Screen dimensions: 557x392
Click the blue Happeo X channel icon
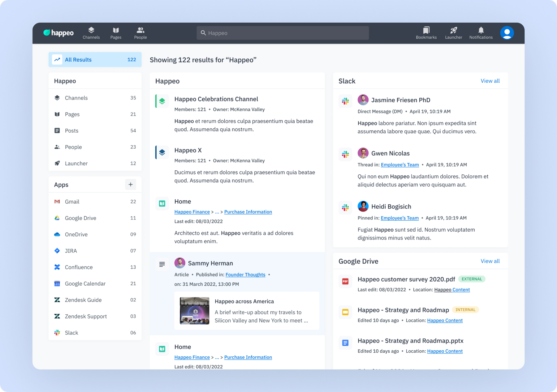162,152
